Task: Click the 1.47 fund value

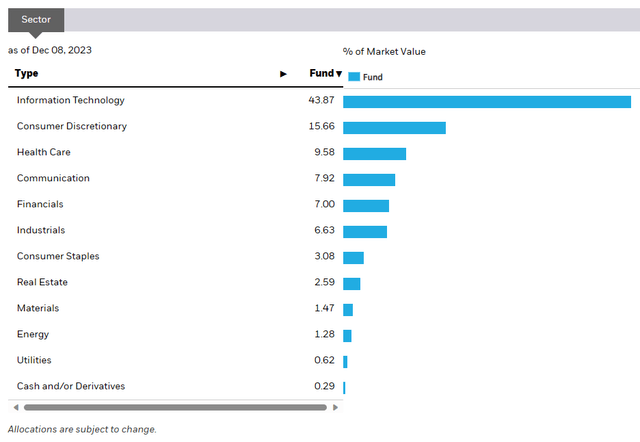Action: [324, 308]
